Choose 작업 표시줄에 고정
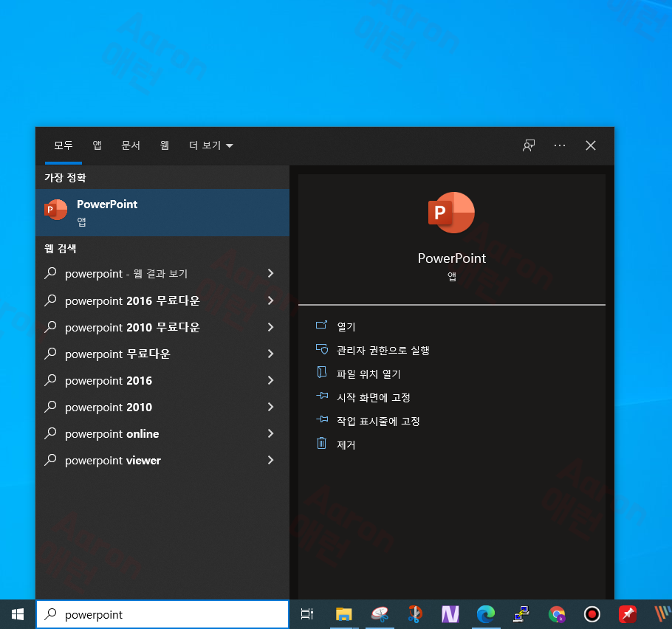Viewport: 672px width, 629px height. tap(378, 422)
